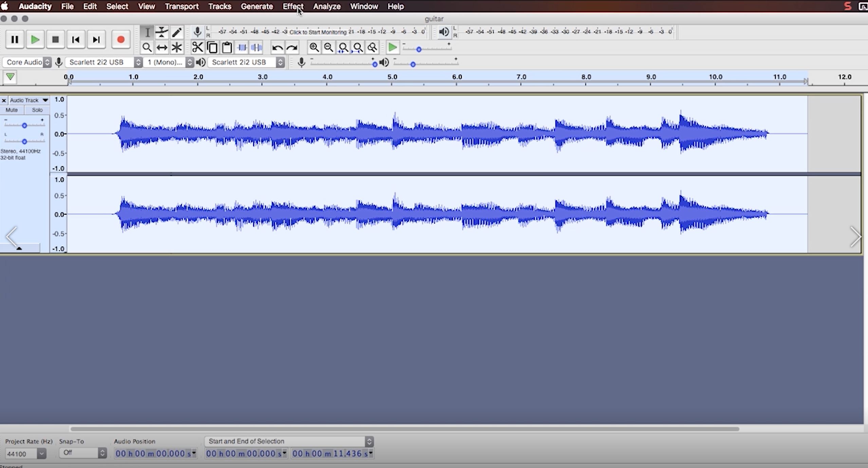Open the Core Audio host dropdown

[x=27, y=62]
